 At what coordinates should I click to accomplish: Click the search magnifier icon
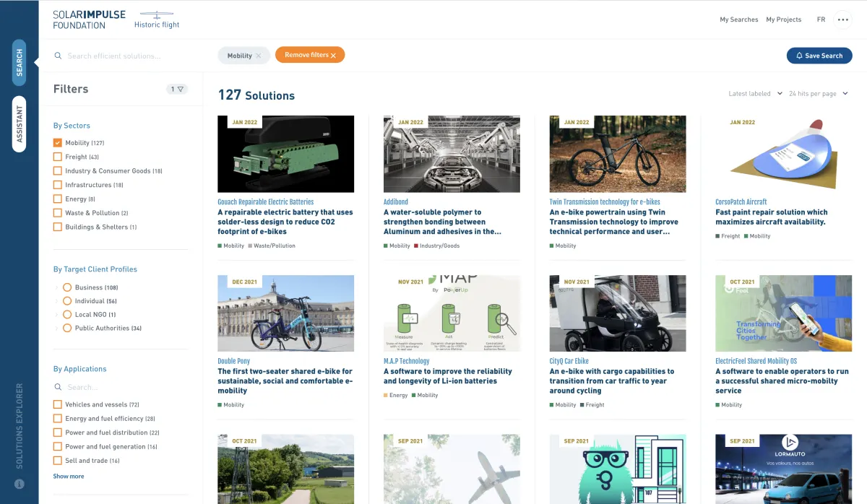click(58, 56)
